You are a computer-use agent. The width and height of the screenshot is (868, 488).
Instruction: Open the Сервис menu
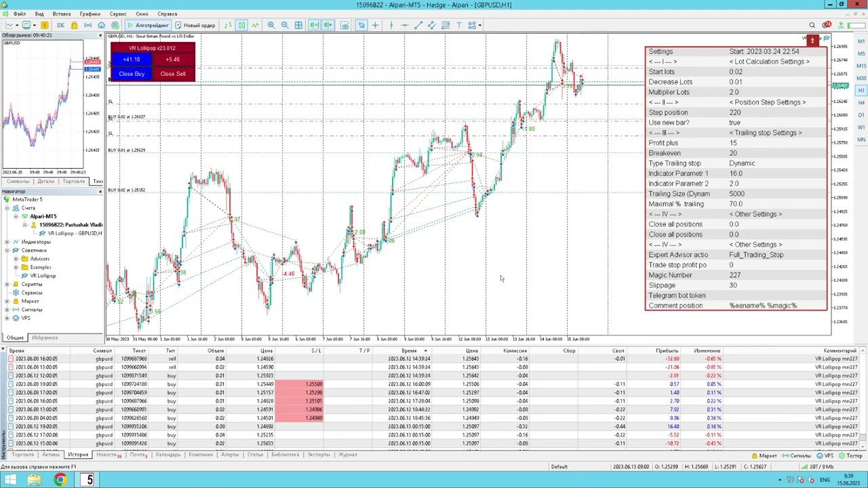118,14
